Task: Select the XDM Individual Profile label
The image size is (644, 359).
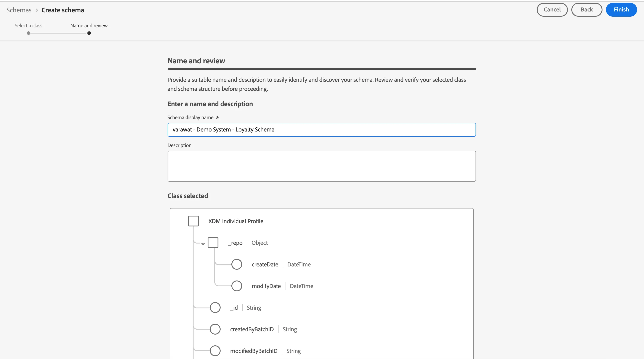Action: (236, 221)
